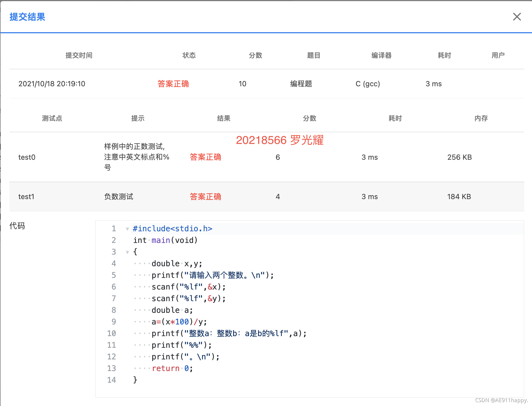Click code line double x,y;
This screenshot has width=532, height=406.
point(177,263)
